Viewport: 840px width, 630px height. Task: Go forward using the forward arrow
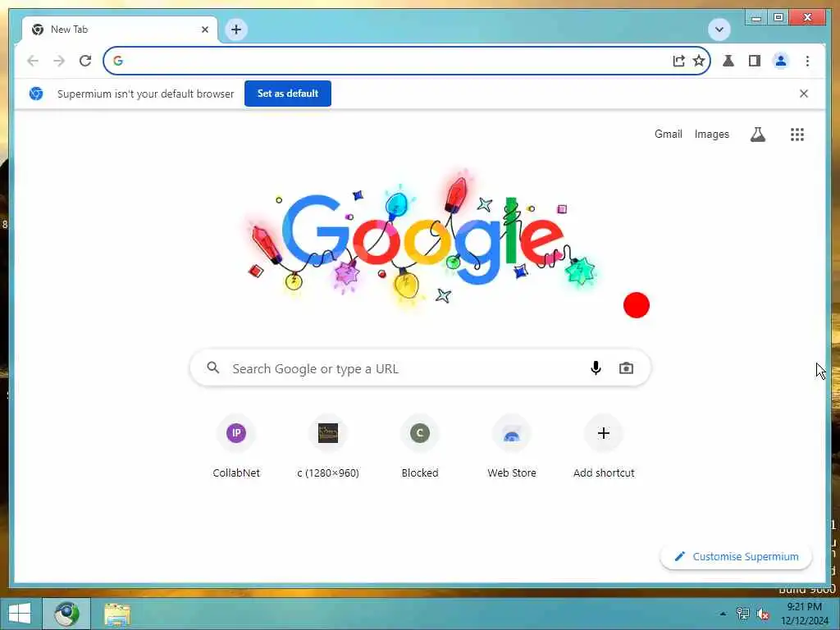[x=59, y=61]
